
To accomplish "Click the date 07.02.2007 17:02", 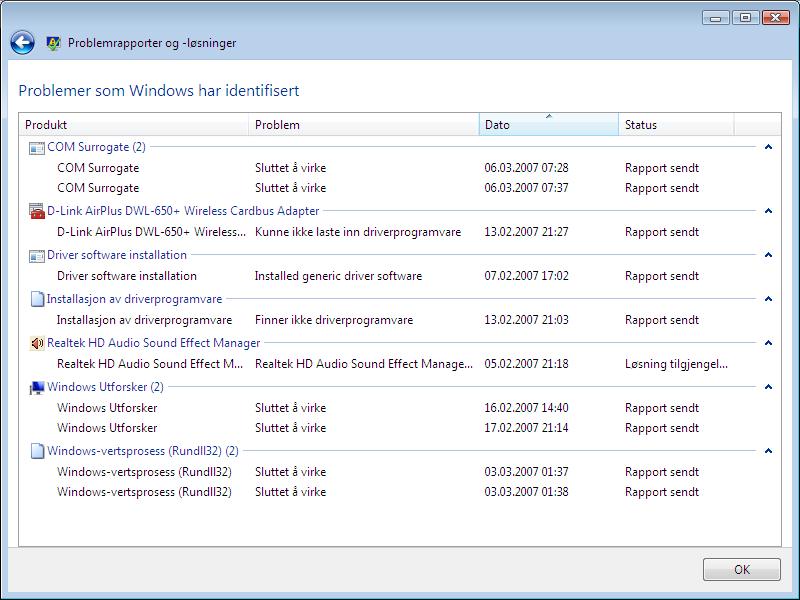I will (526, 276).
